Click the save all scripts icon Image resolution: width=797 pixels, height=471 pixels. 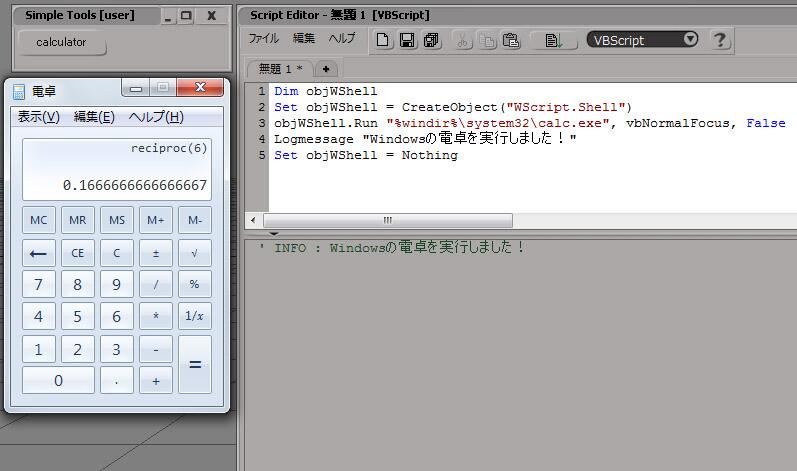point(431,40)
